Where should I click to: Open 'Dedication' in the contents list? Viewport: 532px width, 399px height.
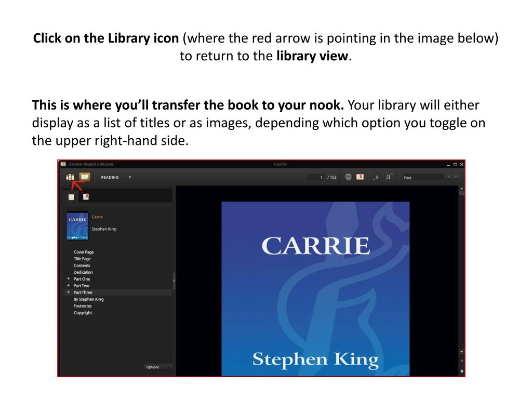click(83, 272)
